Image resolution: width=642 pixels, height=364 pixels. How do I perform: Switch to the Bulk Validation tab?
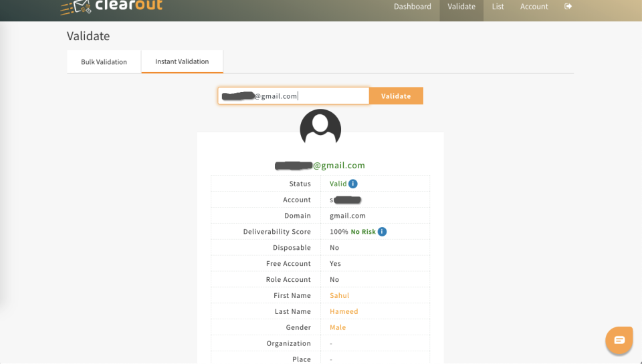pos(104,62)
